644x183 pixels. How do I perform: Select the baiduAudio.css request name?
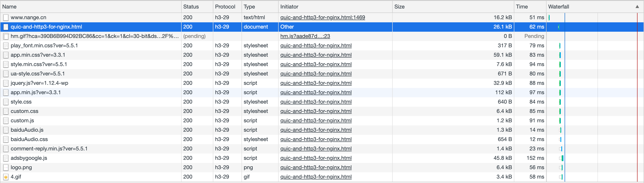29,139
